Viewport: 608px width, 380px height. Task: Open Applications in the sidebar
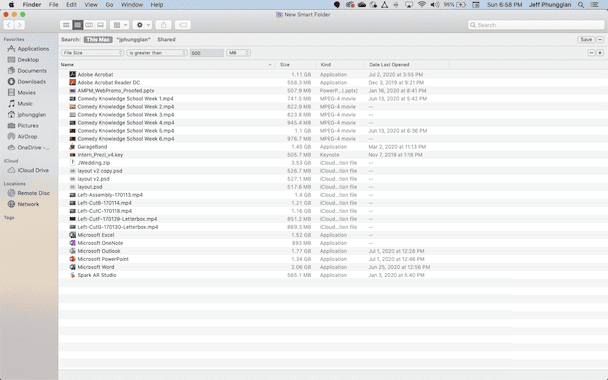(29, 49)
